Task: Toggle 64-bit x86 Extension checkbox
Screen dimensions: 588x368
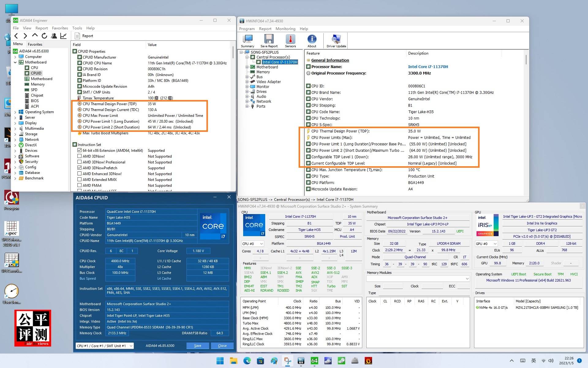Action: point(80,151)
